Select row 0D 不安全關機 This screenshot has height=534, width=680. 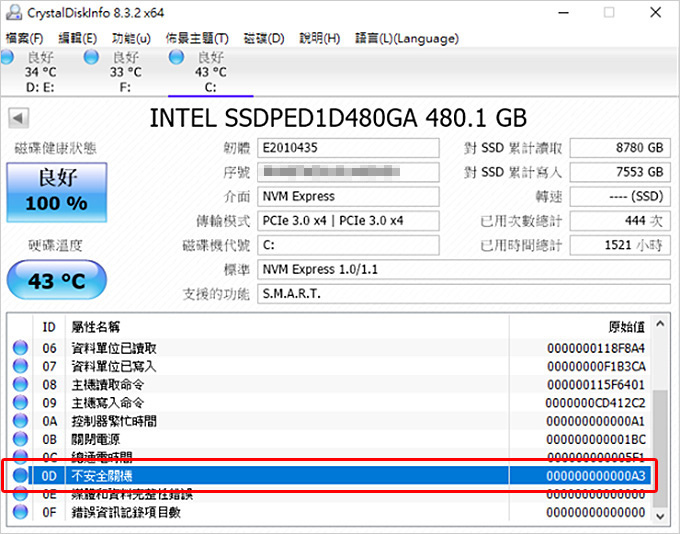(x=330, y=475)
